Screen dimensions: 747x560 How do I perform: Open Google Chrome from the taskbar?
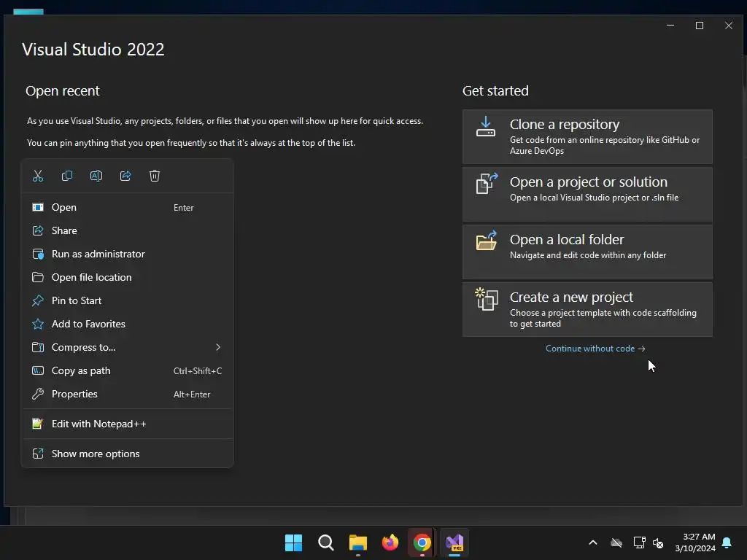[422, 542]
